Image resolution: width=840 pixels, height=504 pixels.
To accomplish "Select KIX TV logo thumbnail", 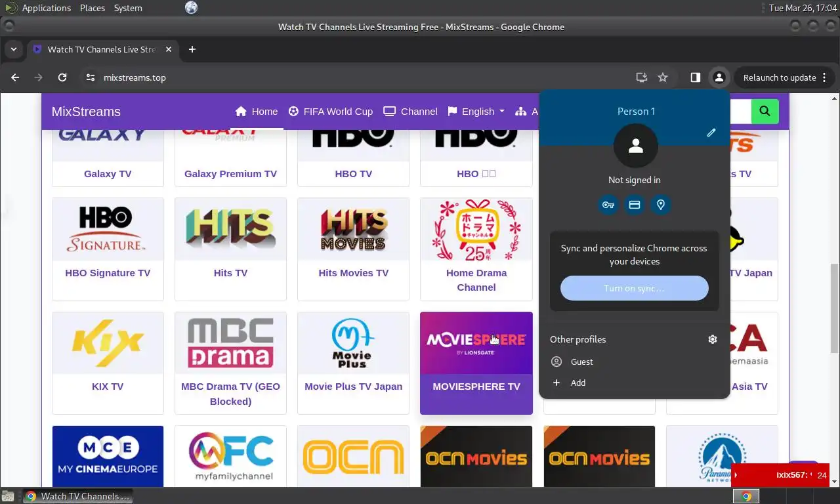I will click(x=108, y=343).
